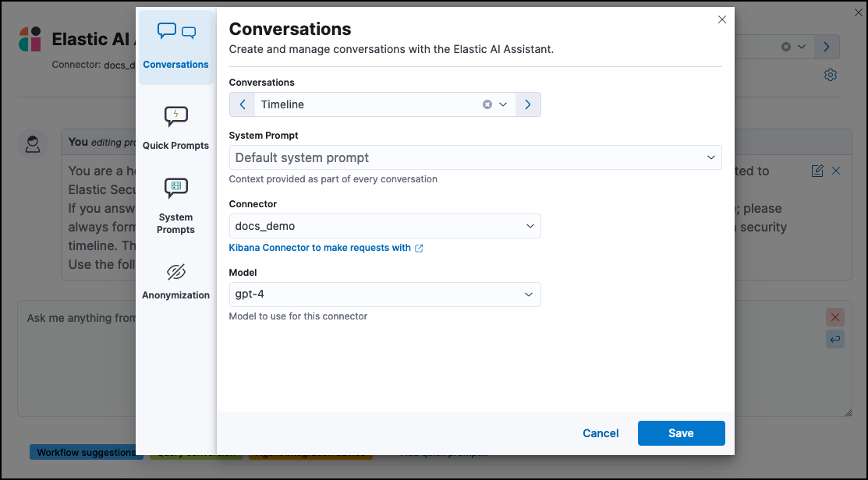
Task: Expand the Connector dropdown showing docs_demo
Action: [x=384, y=226]
